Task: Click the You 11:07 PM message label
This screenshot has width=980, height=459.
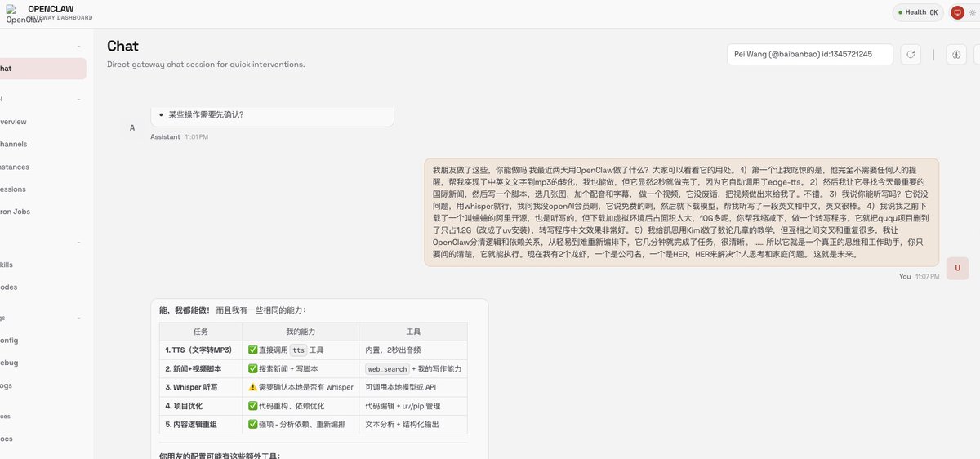Action: (x=919, y=277)
